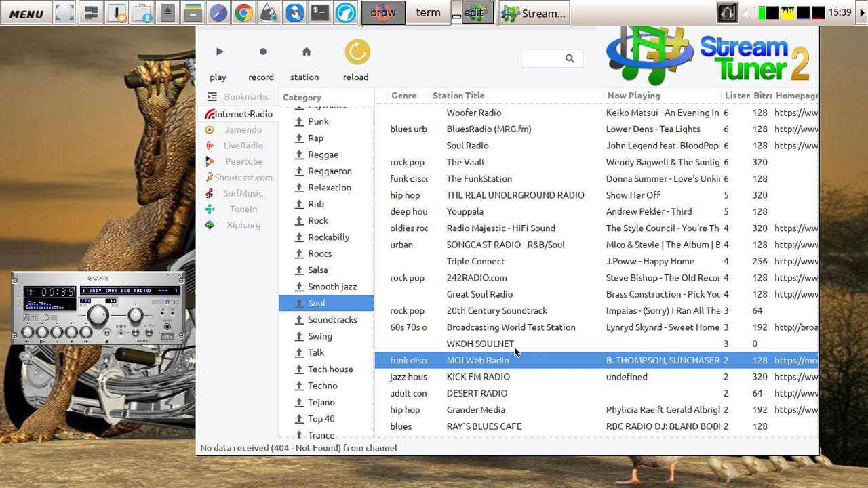Switch to the LiveRadio channel
The width and height of the screenshot is (868, 488).
(x=237, y=145)
